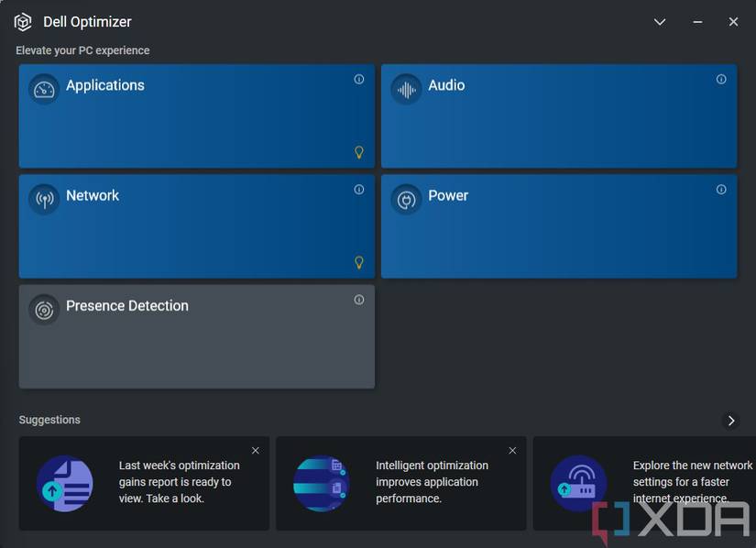Show info for the Network tile
This screenshot has height=548, width=756.
(x=358, y=190)
